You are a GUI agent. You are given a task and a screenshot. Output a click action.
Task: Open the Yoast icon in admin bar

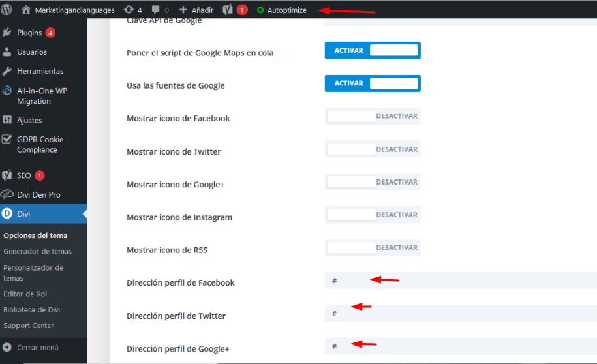228,10
